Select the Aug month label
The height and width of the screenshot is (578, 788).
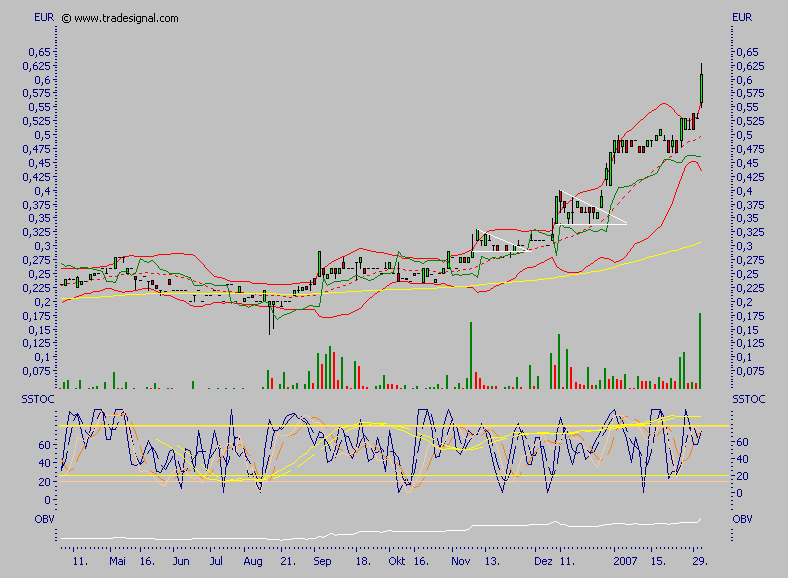pyautogui.click(x=252, y=563)
